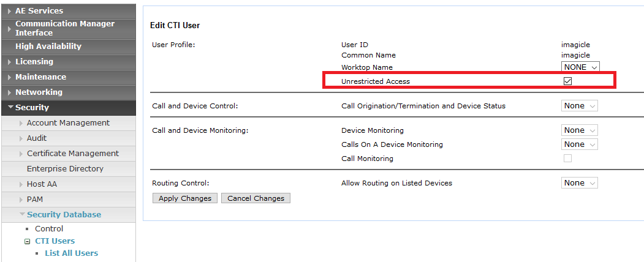Collapse the Security menu section
This screenshot has height=262, width=644.
pyautogui.click(x=32, y=108)
